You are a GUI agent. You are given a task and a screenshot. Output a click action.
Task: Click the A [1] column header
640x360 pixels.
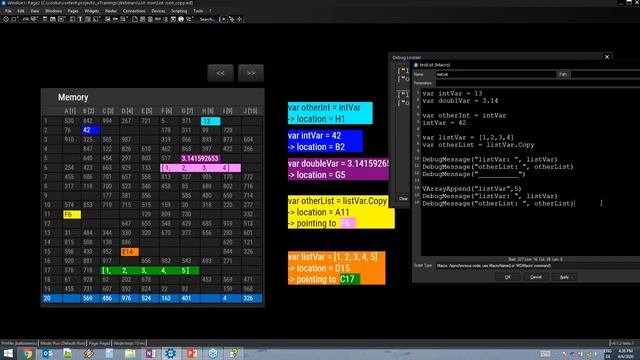70,111
